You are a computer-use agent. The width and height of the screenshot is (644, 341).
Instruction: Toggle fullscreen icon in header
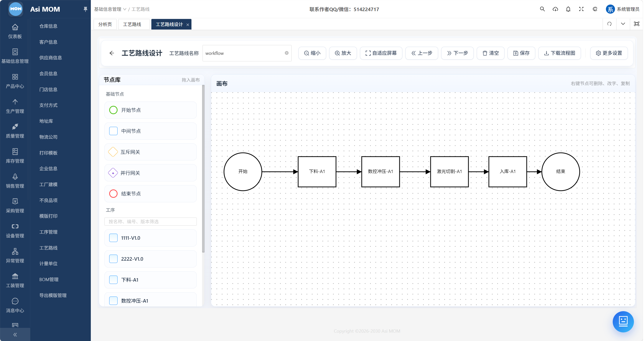(x=581, y=9)
